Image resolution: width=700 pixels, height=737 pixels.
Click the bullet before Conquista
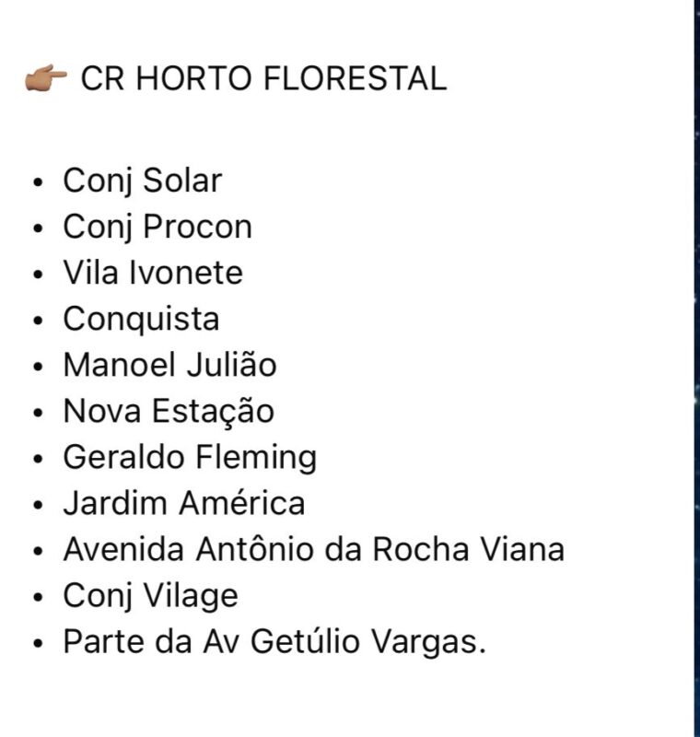click(x=38, y=320)
